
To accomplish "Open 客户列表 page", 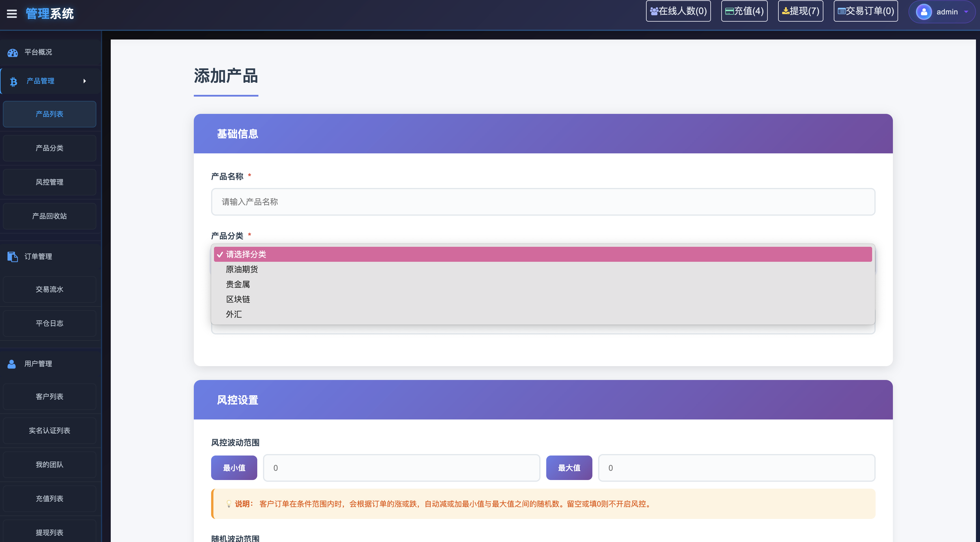I will (49, 397).
